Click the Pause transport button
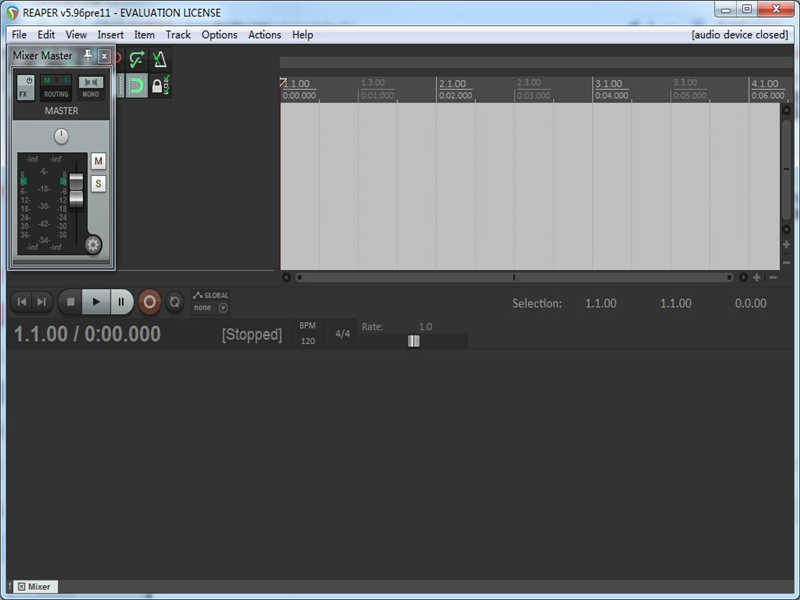 pos(121,302)
